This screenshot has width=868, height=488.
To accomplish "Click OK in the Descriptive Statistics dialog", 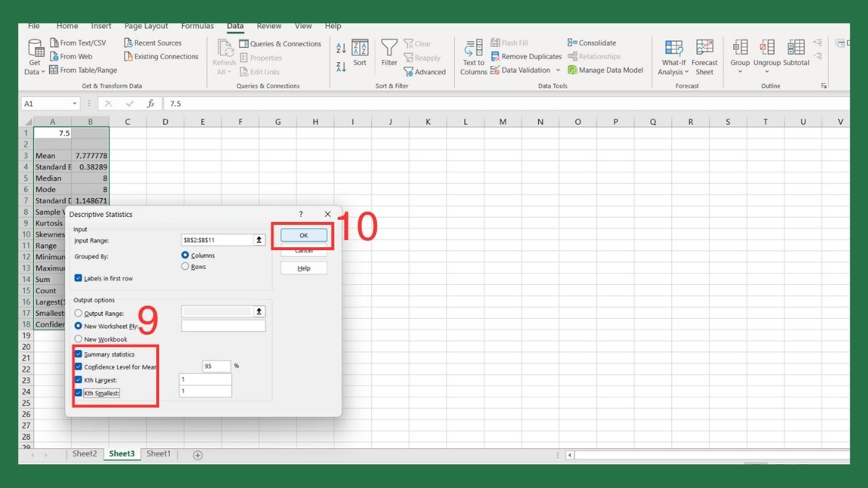I will pyautogui.click(x=303, y=235).
